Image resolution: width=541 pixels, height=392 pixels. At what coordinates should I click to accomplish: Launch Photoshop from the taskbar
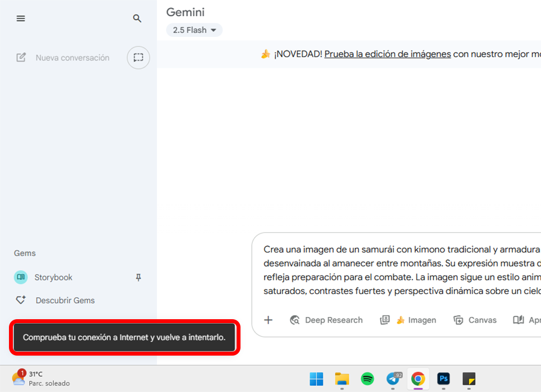[x=443, y=379]
